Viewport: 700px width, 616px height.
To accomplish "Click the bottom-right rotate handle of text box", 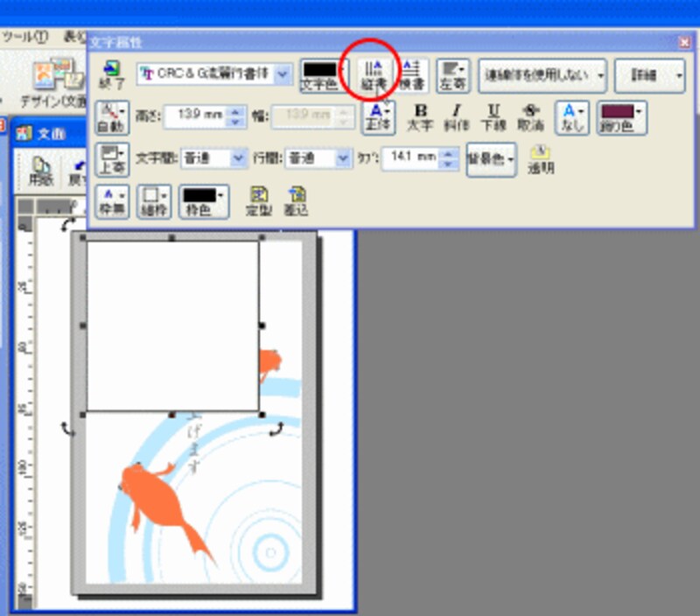I will 276,430.
